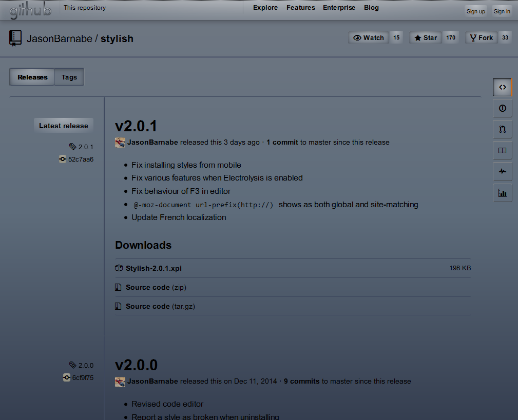This screenshot has height=420, width=518.
Task: Click the Latest release label
Action: tap(64, 126)
